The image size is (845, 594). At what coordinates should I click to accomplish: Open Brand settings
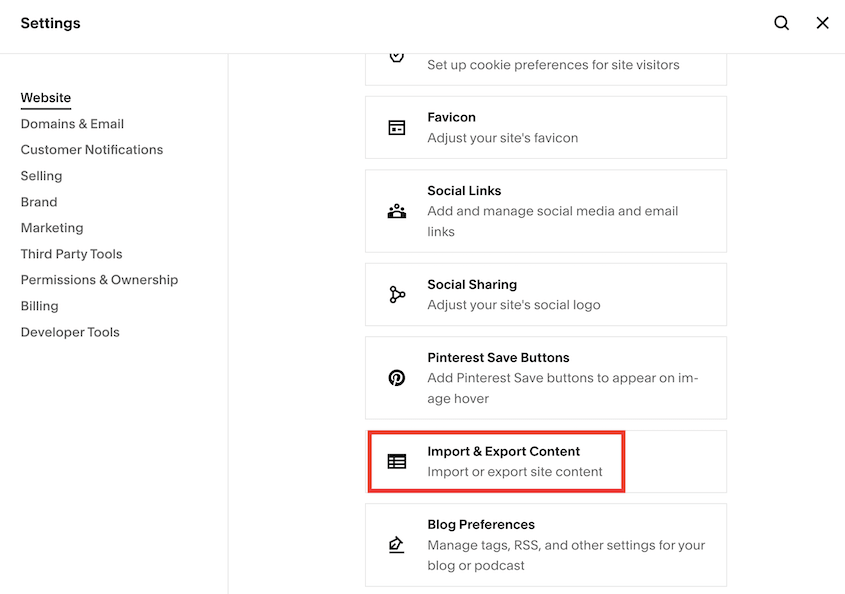point(38,201)
